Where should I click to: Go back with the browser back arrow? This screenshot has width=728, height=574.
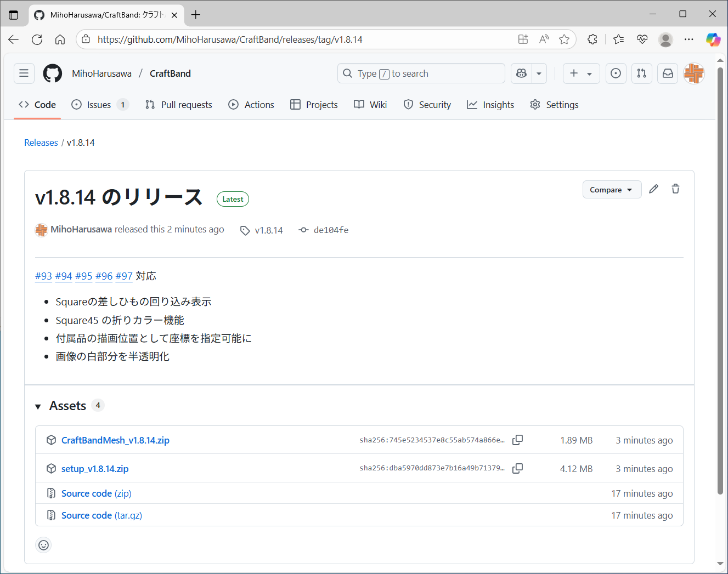[14, 39]
